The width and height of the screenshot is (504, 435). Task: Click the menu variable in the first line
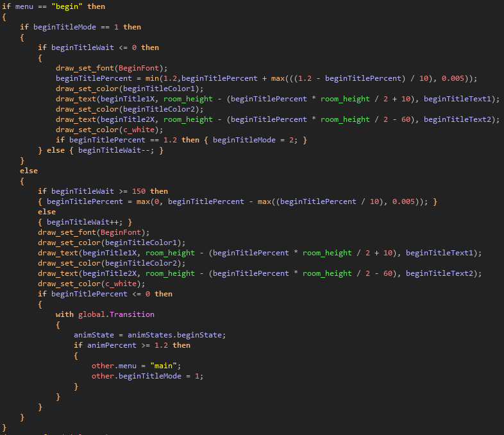pyautogui.click(x=24, y=6)
